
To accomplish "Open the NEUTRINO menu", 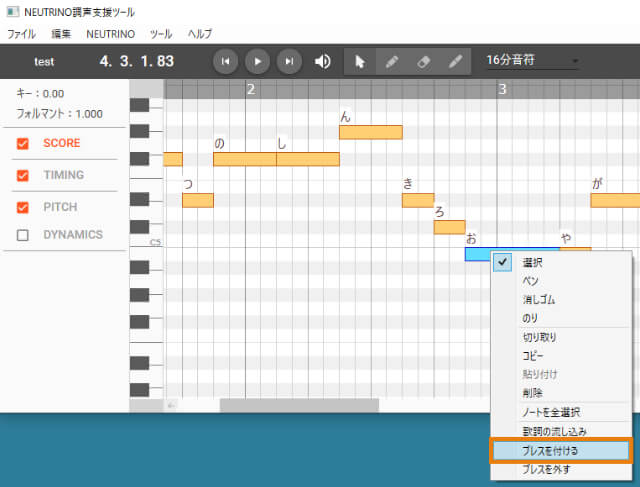I will point(111,34).
